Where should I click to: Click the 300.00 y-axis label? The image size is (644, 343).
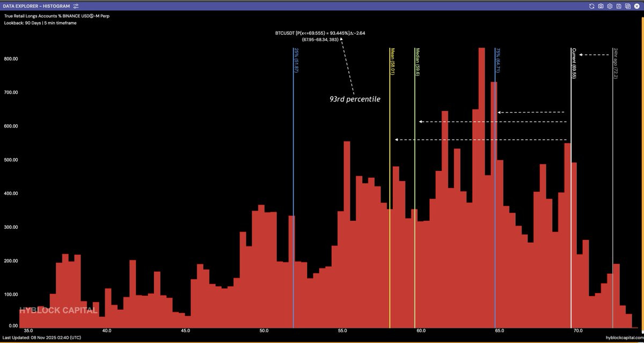(10, 227)
